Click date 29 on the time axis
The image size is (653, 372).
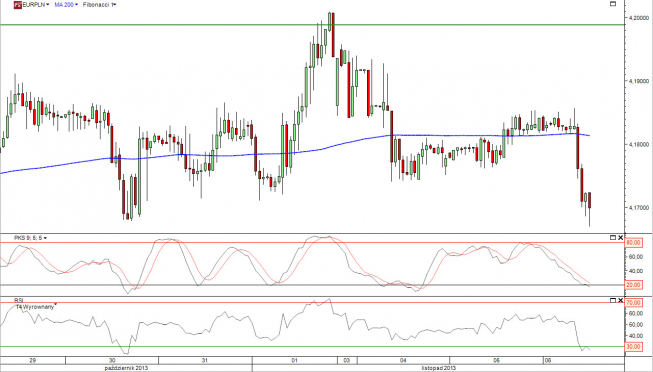[x=33, y=360]
